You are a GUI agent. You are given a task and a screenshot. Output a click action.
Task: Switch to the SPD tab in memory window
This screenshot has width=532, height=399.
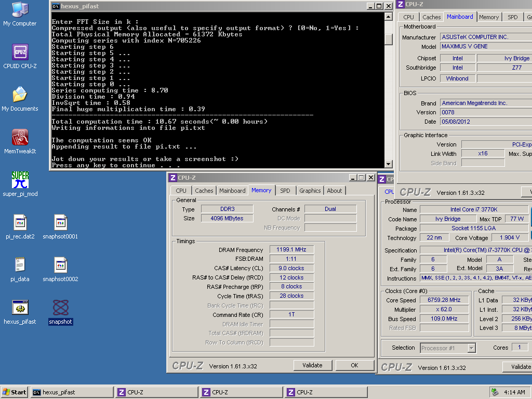pos(285,191)
